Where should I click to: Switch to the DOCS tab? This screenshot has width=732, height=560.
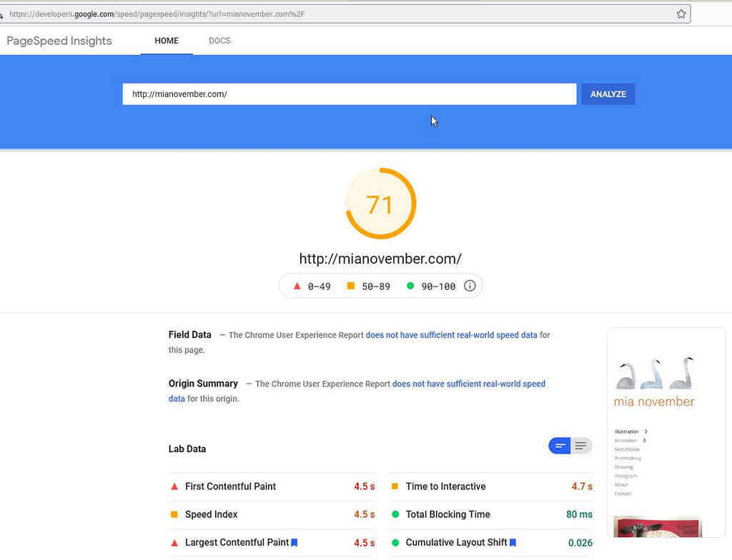[219, 41]
